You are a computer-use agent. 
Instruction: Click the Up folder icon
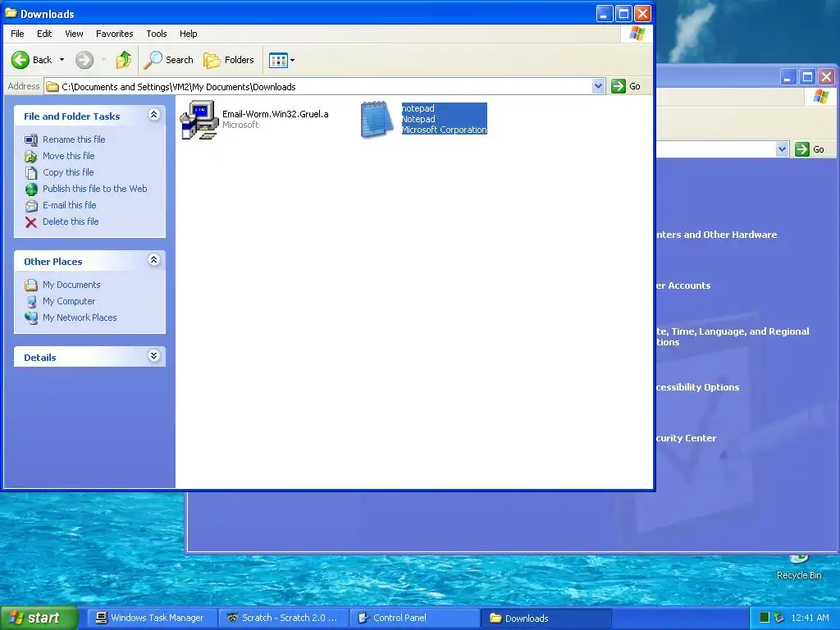124,59
